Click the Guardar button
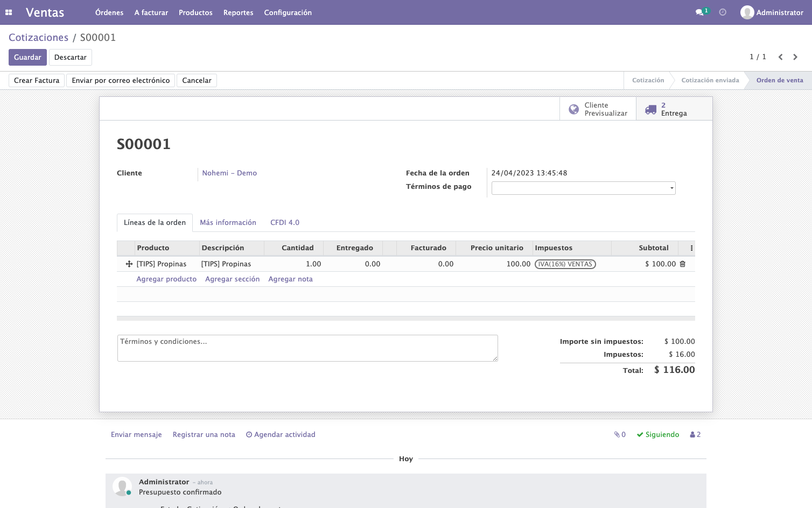Image resolution: width=812 pixels, height=508 pixels. click(x=27, y=58)
